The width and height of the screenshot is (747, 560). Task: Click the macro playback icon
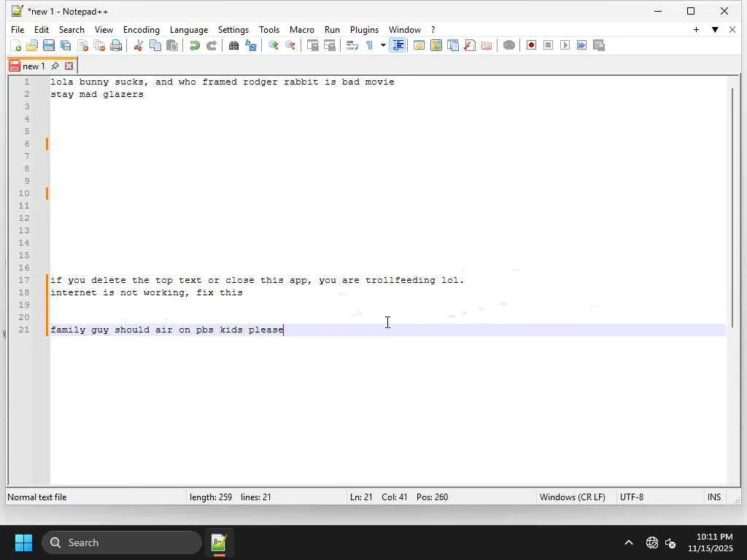click(565, 46)
